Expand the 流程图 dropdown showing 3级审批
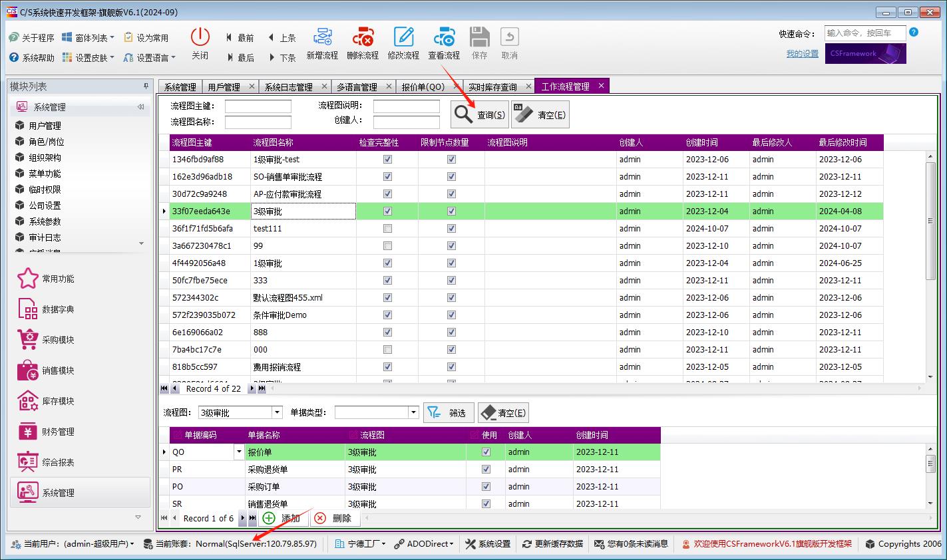Image resolution: width=947 pixels, height=560 pixels. click(x=278, y=413)
